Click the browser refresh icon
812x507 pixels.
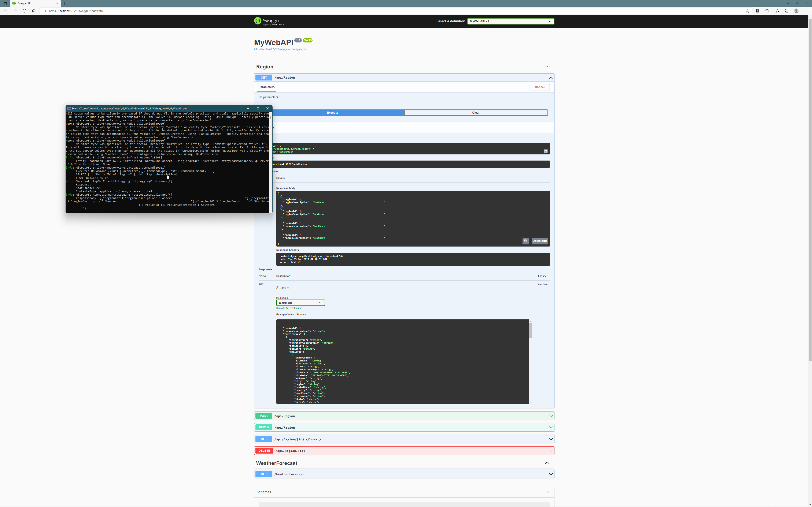pos(25,11)
